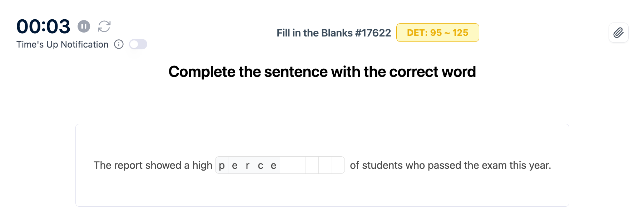Reset the timer with refresh icon
The width and height of the screenshot is (644, 211).
104,26
